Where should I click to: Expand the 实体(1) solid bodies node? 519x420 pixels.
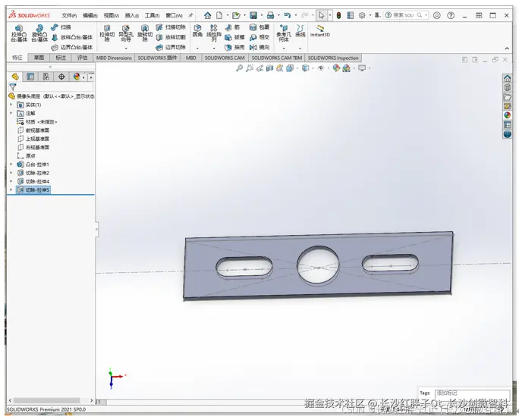(x=11, y=105)
